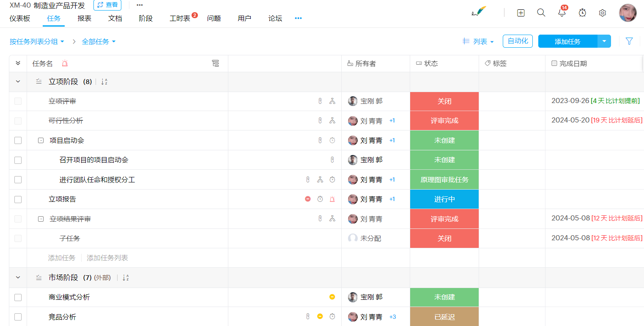
Task: Open the settings gear icon
Action: (x=603, y=13)
